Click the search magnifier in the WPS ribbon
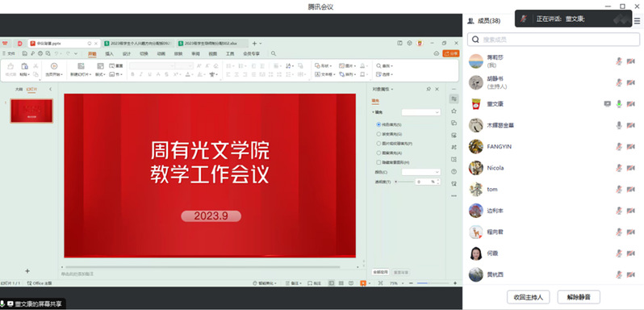The height and width of the screenshot is (310, 644). 274,53
